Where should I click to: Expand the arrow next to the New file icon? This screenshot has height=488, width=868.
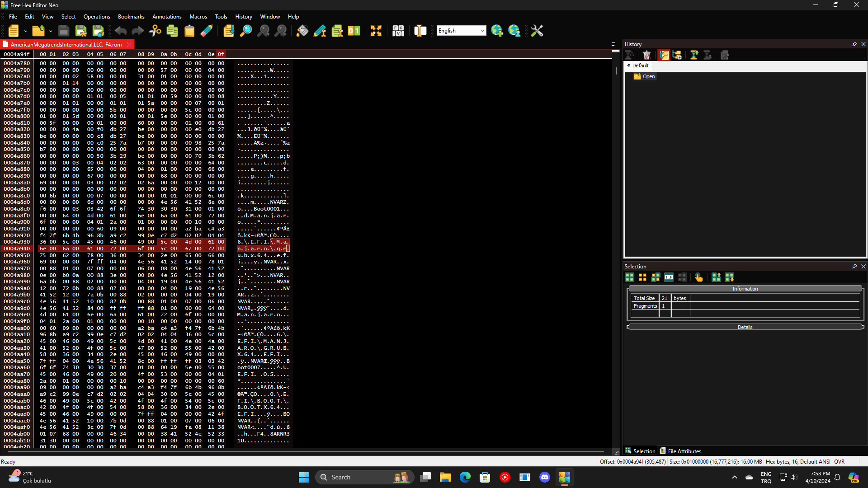[26, 31]
